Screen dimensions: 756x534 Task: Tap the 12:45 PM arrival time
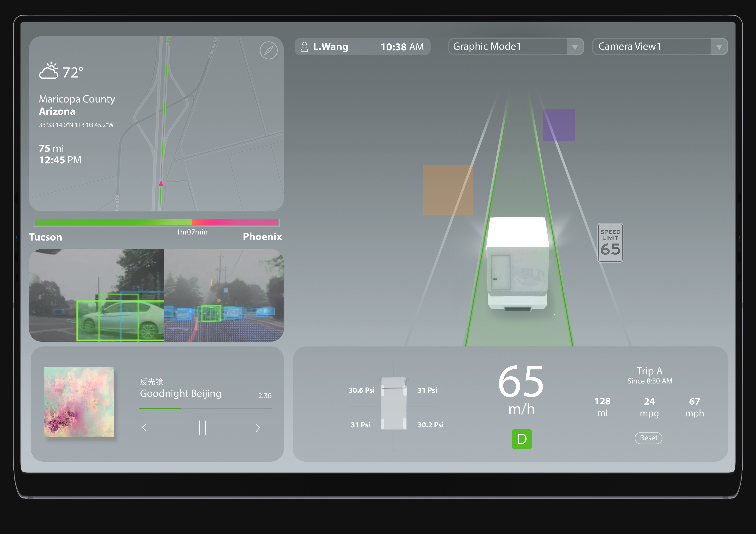click(x=60, y=160)
